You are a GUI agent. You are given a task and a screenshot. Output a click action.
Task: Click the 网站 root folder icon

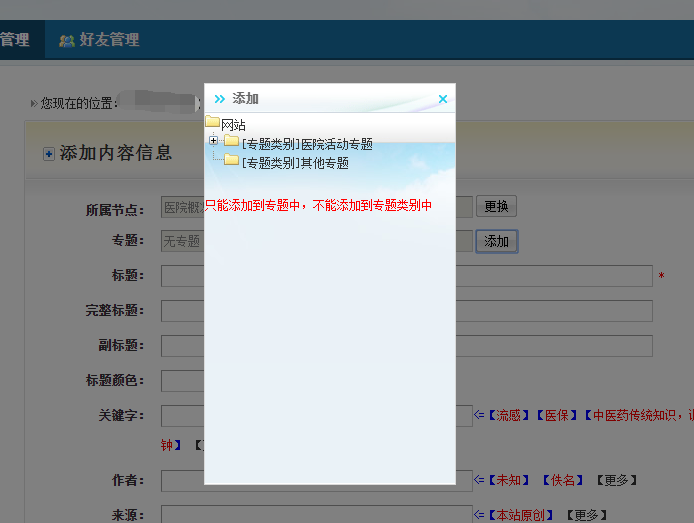pos(212,123)
